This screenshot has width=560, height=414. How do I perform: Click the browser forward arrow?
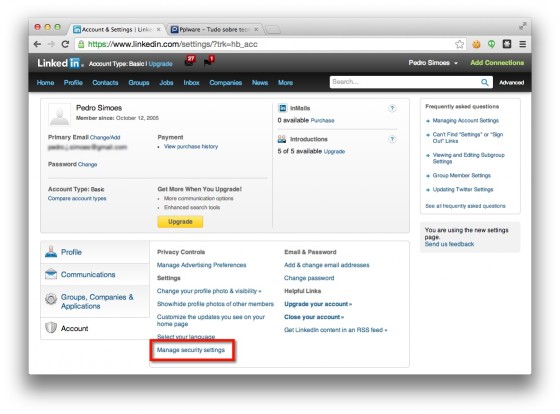click(51, 44)
